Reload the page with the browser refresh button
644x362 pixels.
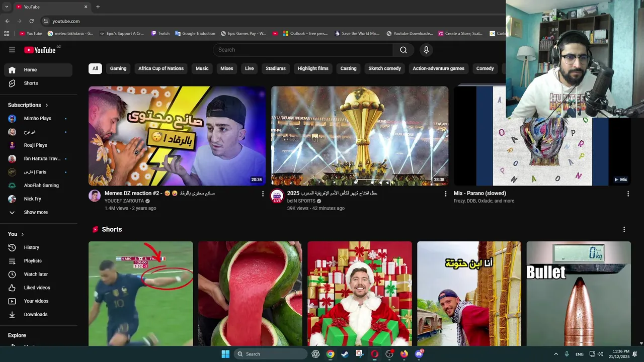31,21
